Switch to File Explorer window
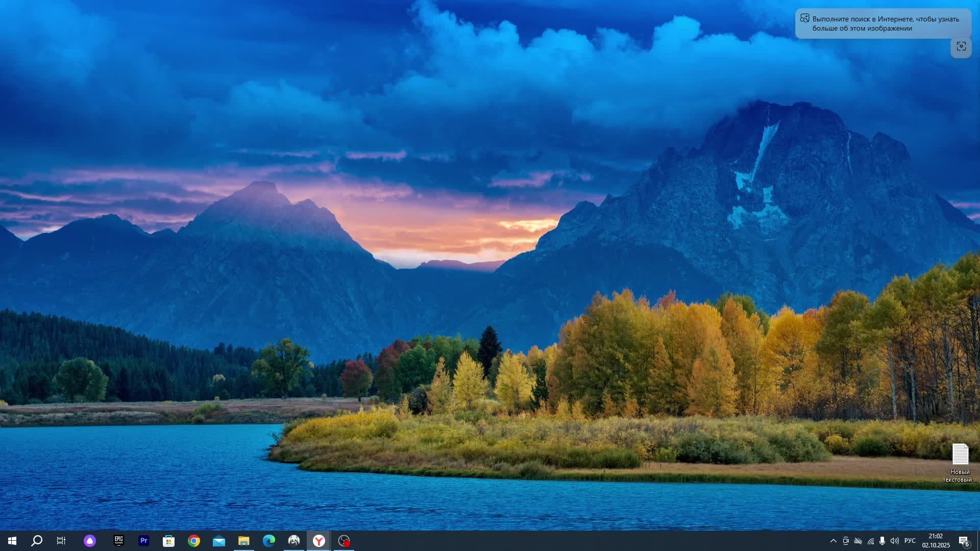 [244, 541]
